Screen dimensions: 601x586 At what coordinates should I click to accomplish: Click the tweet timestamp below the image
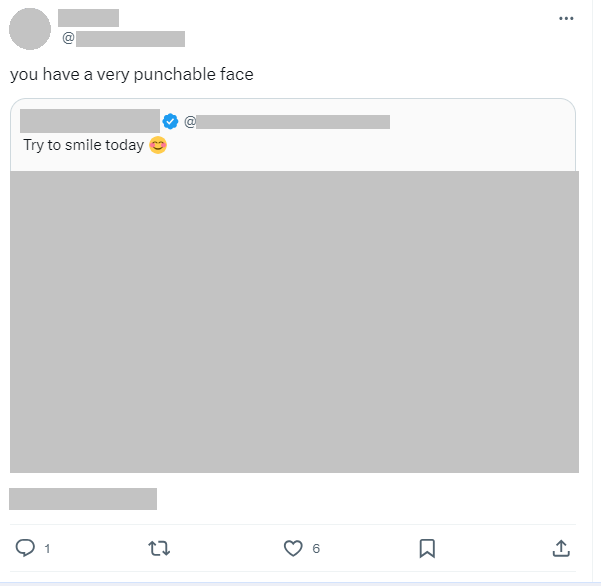(83, 498)
